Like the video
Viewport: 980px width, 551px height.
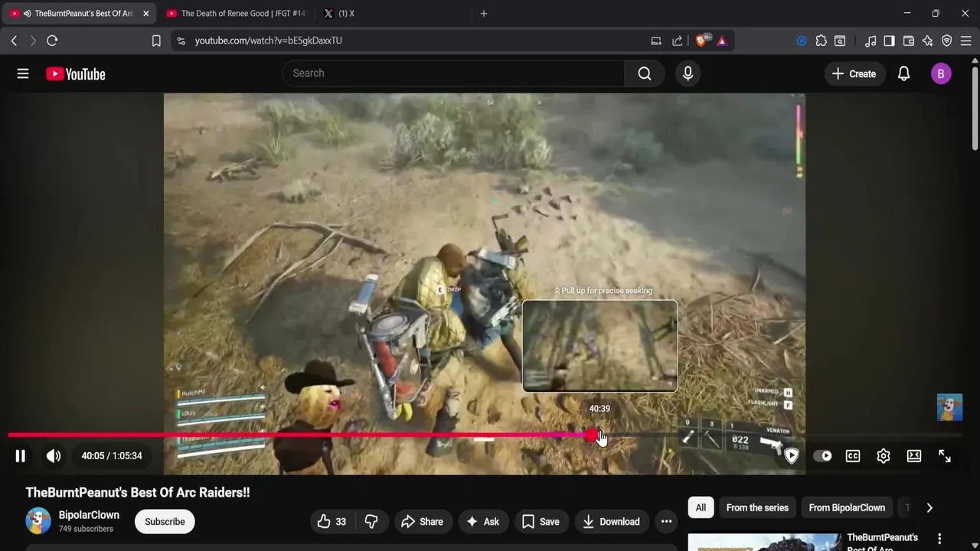click(332, 522)
